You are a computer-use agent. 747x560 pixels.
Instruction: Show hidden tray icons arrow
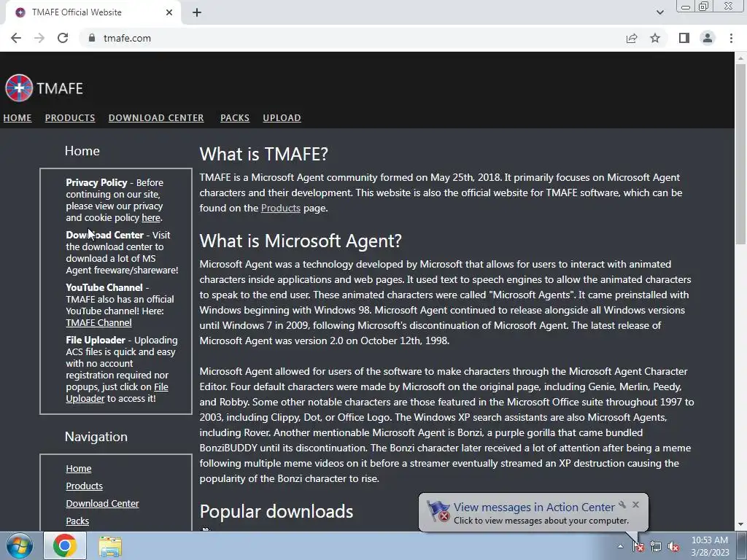coord(620,546)
